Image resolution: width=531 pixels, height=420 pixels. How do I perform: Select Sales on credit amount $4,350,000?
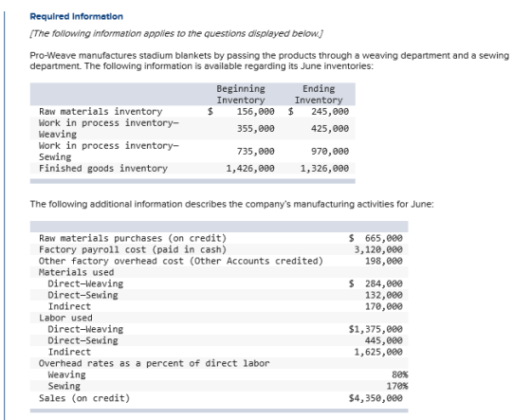(375, 398)
